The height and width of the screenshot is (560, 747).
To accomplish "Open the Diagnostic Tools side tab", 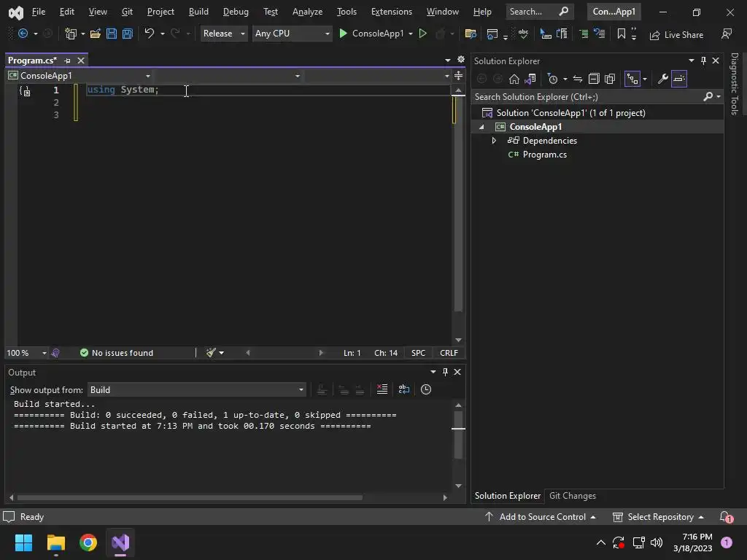I will tap(734, 84).
